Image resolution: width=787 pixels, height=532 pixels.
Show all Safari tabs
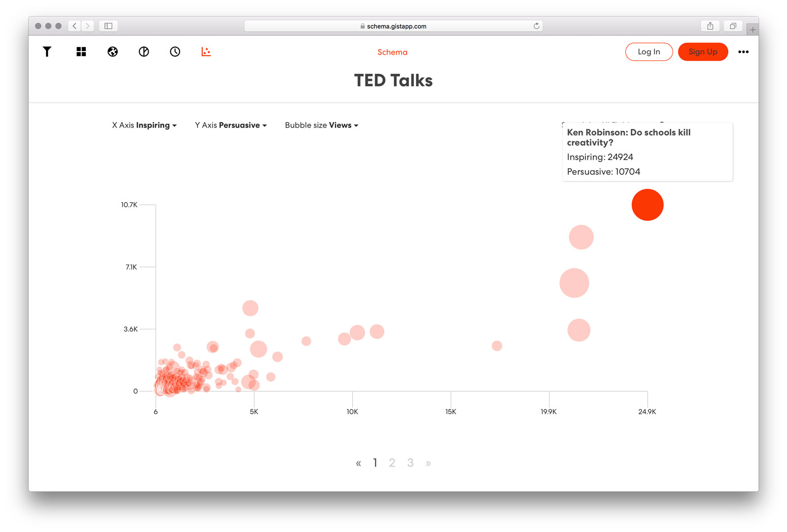[733, 26]
